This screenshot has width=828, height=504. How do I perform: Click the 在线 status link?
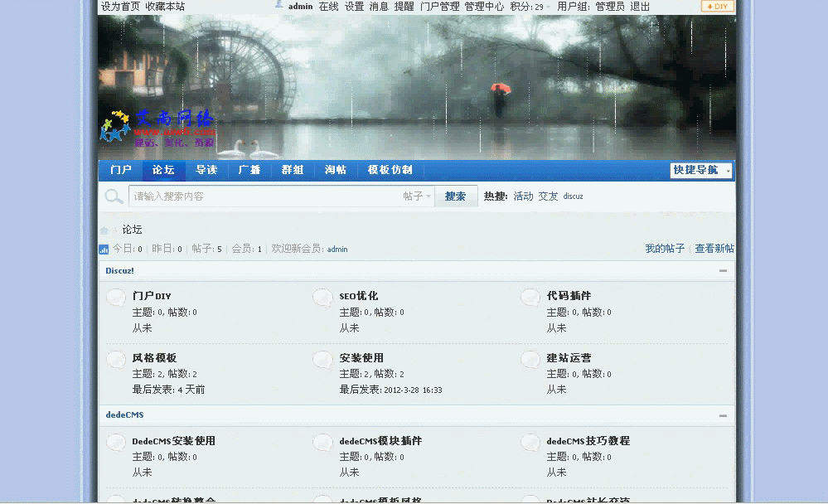328,7
